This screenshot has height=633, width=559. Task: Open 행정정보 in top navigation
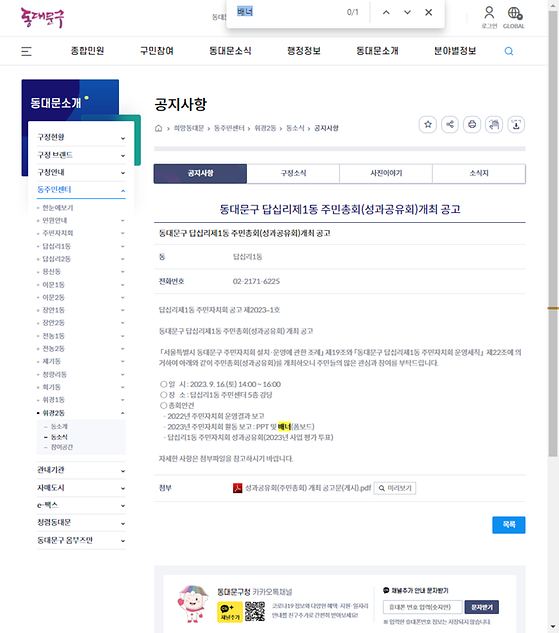coord(304,51)
